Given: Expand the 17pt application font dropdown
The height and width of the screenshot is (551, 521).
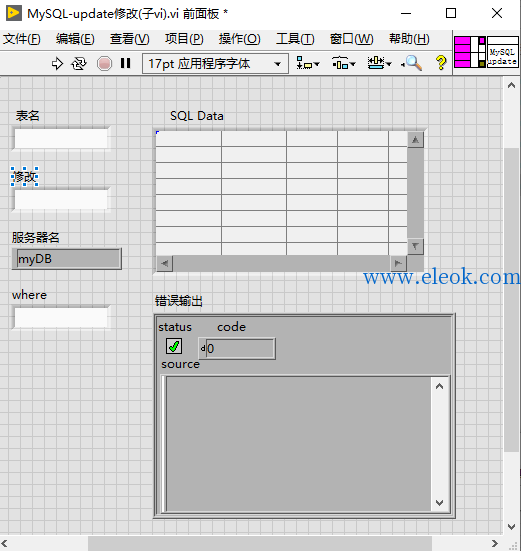Looking at the screenshot, I should point(215,64).
